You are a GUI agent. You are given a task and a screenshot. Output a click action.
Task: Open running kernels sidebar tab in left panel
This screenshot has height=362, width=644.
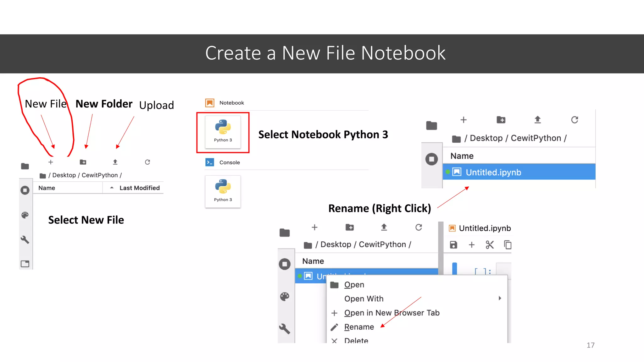click(x=25, y=190)
